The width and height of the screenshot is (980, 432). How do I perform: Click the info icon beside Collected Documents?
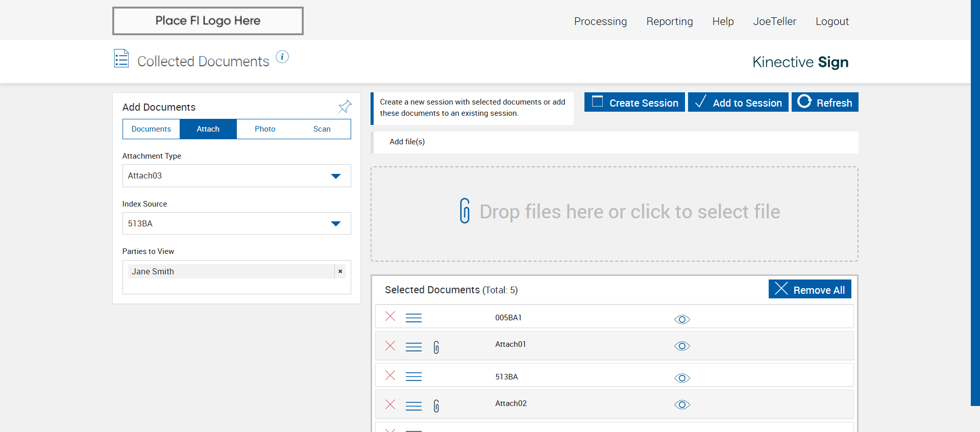tap(282, 57)
